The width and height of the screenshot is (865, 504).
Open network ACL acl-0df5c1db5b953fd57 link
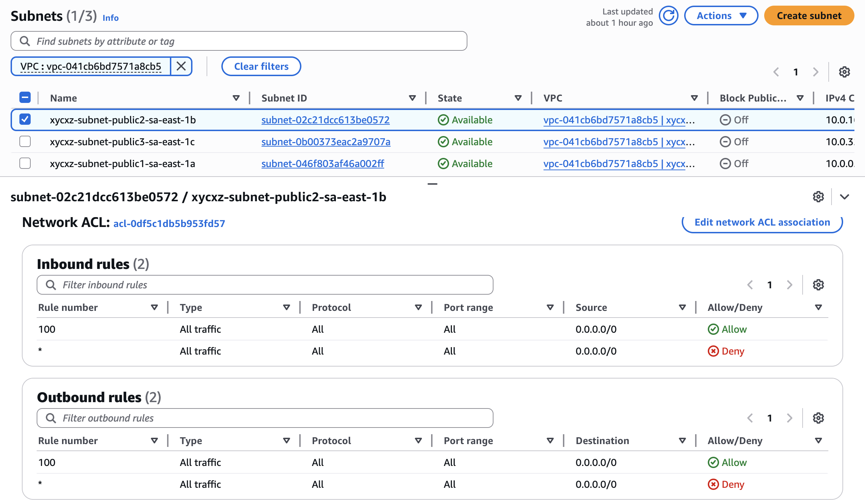(x=169, y=223)
